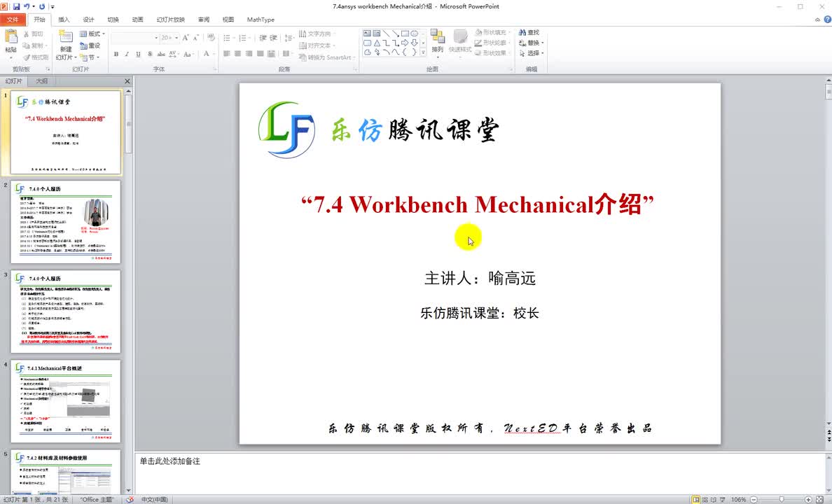
Task: Open the font size dropdown
Action: 176,38
